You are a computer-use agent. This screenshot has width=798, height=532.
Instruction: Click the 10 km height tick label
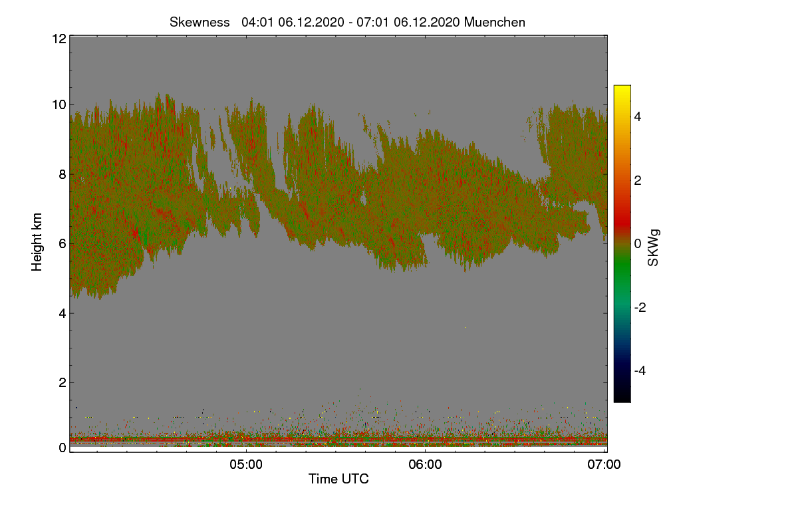(x=59, y=104)
